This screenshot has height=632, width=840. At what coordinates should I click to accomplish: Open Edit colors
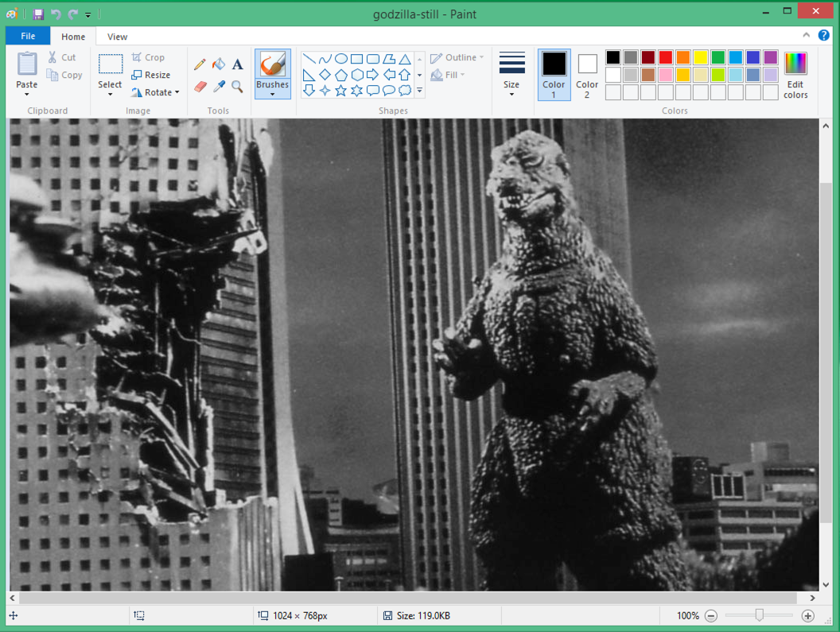point(795,75)
